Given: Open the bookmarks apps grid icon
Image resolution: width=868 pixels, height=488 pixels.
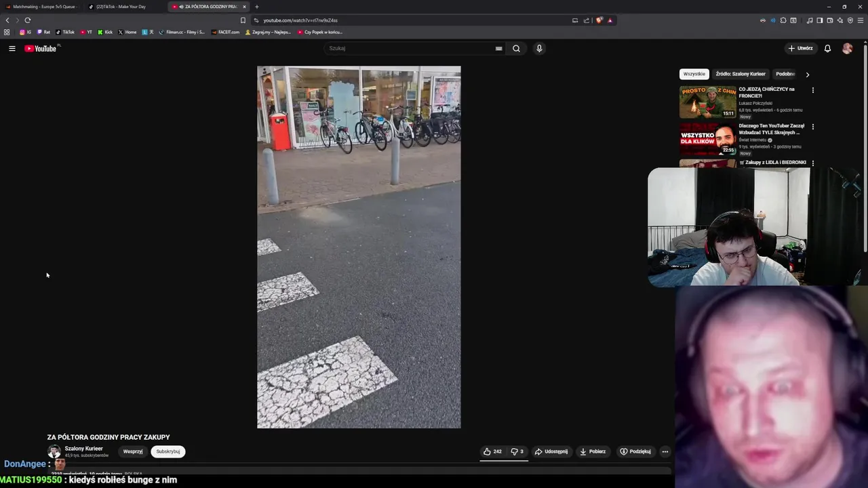Looking at the screenshot, I should click(7, 32).
